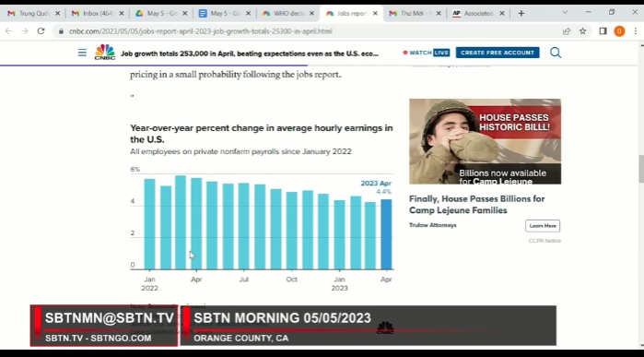644x357 pixels.
Task: Click the All employees subtitle text
Action: pyautogui.click(x=240, y=151)
